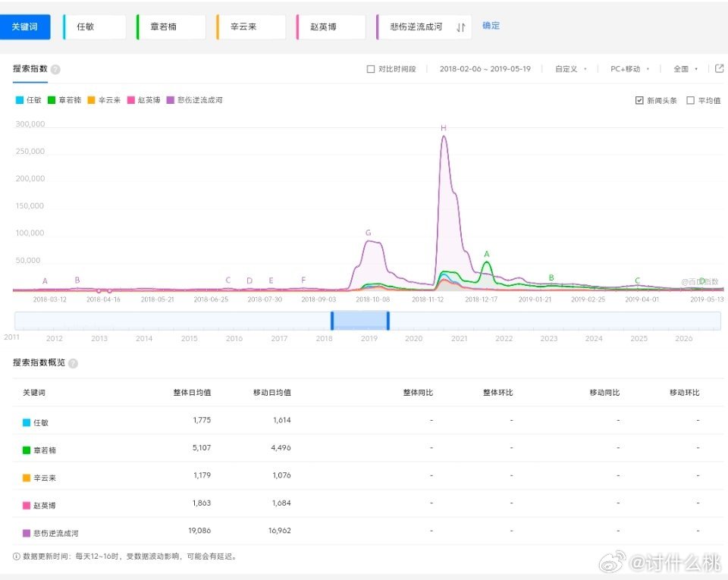Click the green news marker C near 2019-04-01
Screen dimensions: 728x580
[x=638, y=281]
